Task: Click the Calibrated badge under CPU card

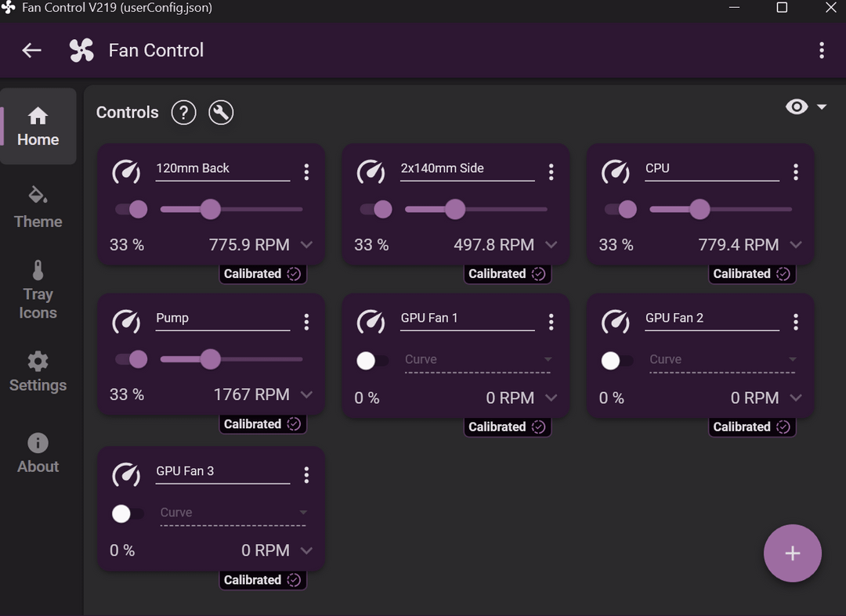Action: pos(751,274)
